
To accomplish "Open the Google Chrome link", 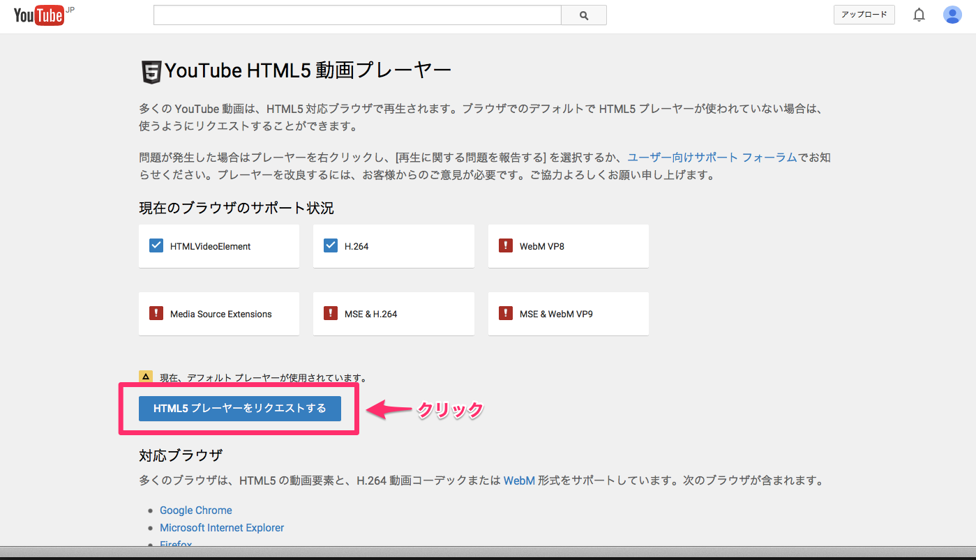I will pyautogui.click(x=196, y=510).
